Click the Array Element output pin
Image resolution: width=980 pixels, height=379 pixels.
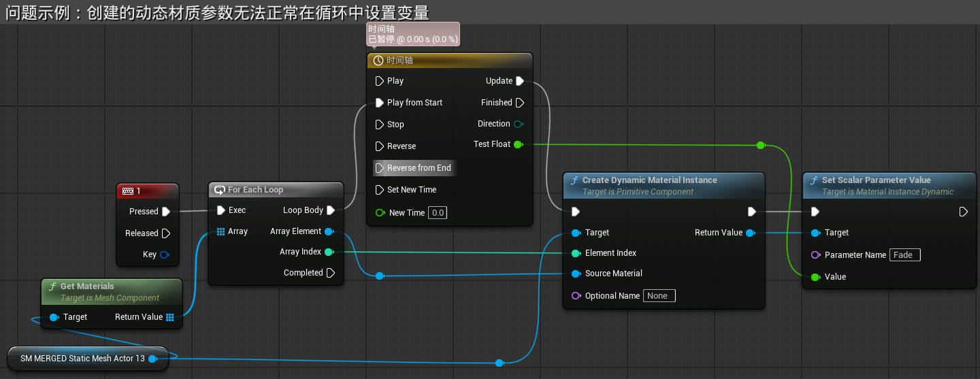pyautogui.click(x=329, y=231)
